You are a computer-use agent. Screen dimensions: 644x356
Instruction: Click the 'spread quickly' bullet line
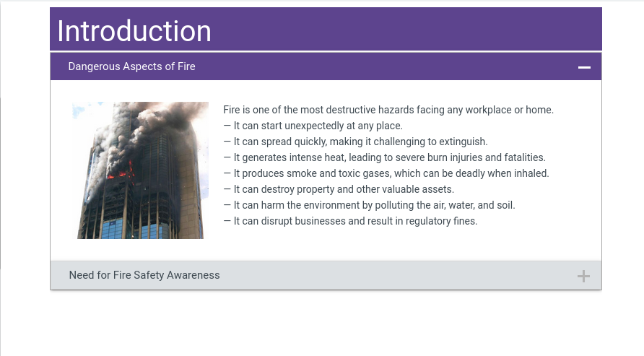pyautogui.click(x=355, y=142)
